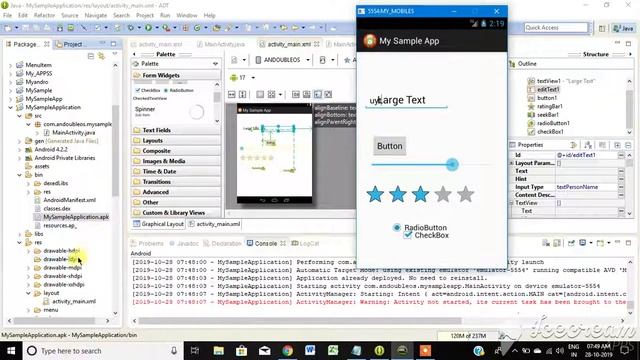Open the ANDOUBLEOS device dropdown
The width and height of the screenshot is (640, 360).
click(x=282, y=60)
